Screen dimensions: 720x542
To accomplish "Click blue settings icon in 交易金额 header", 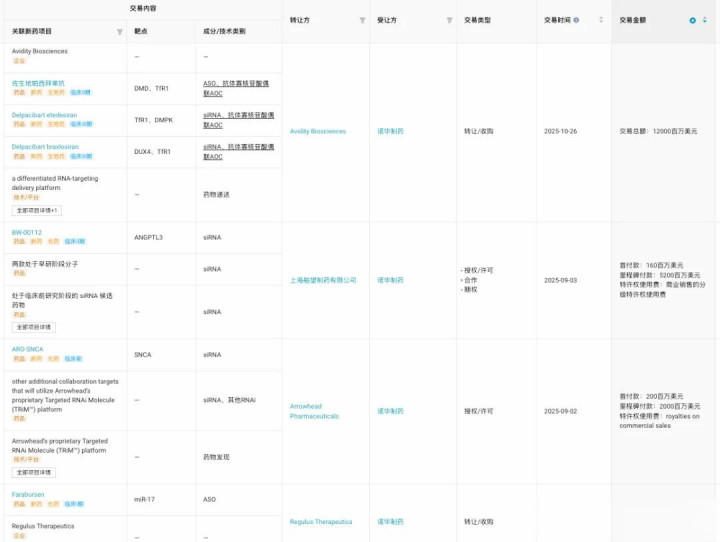I will click(x=692, y=20).
